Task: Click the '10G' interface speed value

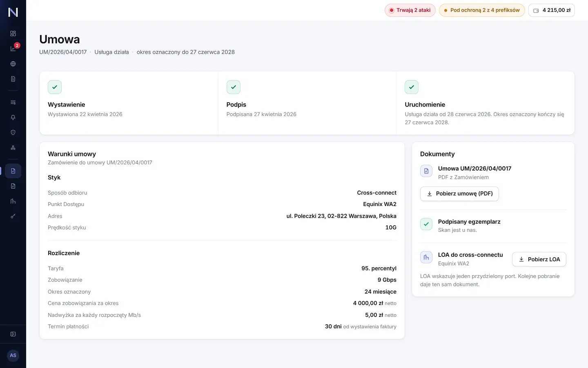Action: coord(391,227)
